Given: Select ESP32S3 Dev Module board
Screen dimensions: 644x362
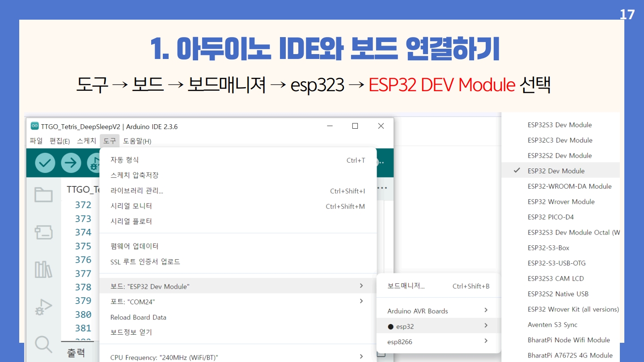Looking at the screenshot, I should (x=561, y=125).
